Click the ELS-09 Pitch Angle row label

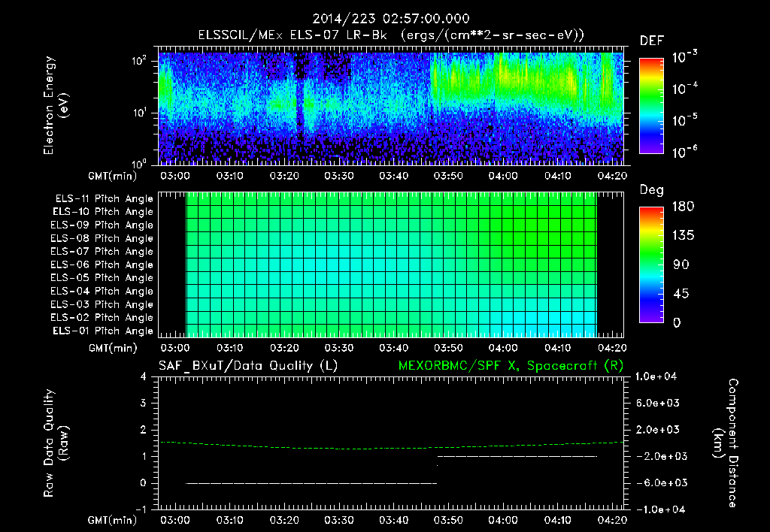pos(102,225)
